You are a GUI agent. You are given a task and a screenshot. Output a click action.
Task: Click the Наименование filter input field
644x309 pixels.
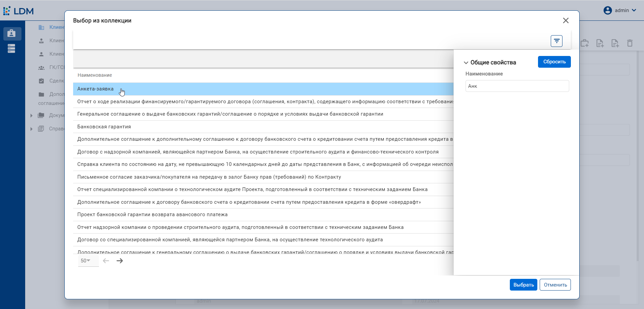tap(517, 86)
